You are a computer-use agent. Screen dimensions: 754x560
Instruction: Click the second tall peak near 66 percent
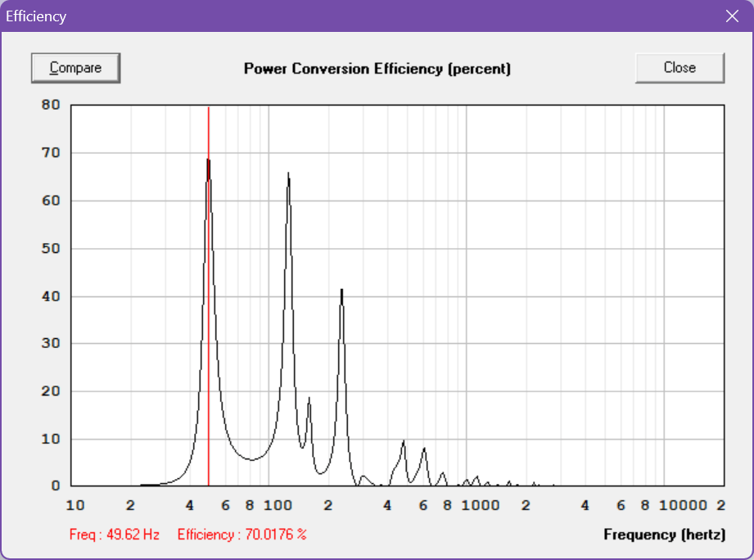pos(288,175)
